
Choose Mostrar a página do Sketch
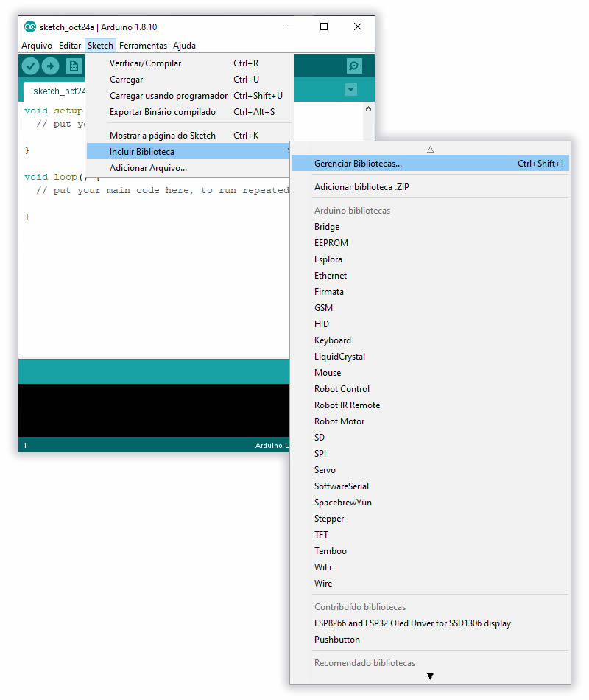190,136
